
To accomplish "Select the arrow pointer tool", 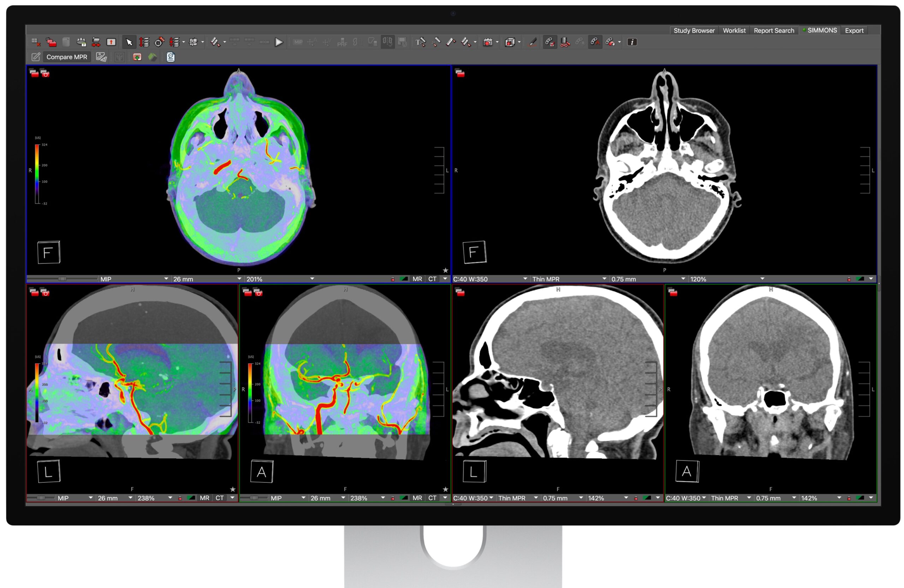I will [x=129, y=42].
